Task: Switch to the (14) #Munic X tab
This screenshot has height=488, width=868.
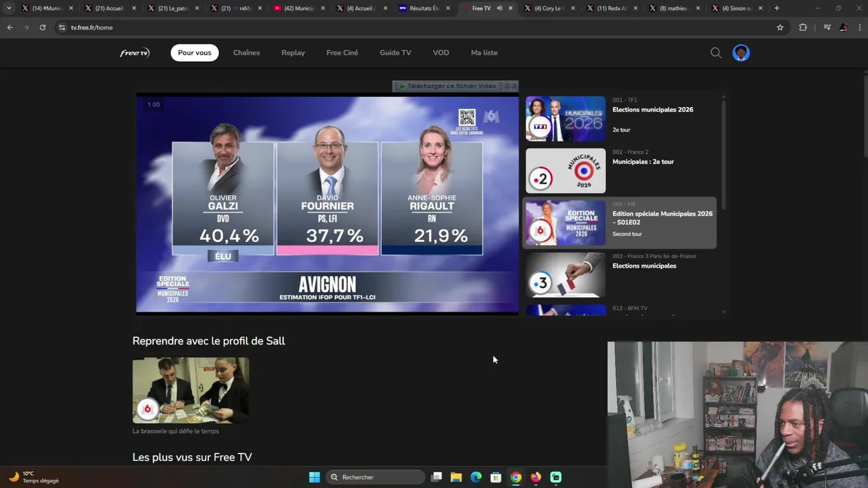Action: (47, 8)
